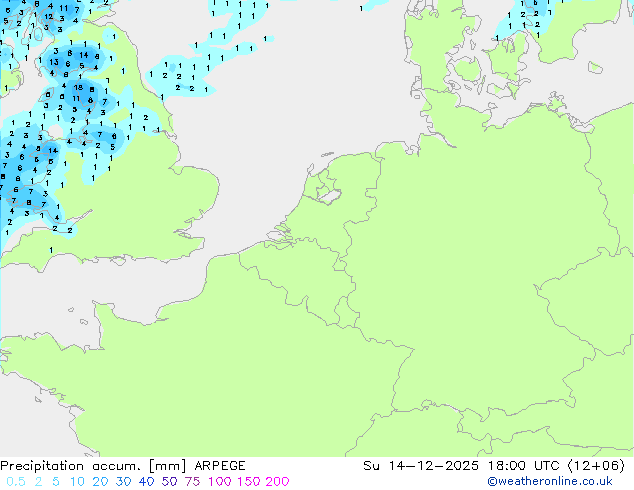Select the 10 legend value
Viewport: 634px width, 490px height.
[77, 482]
